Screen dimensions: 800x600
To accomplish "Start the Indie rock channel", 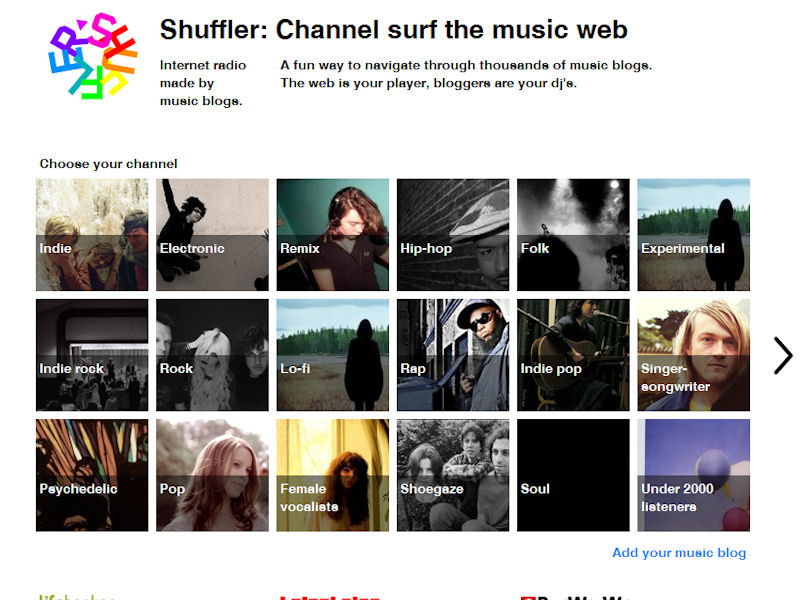I will click(x=92, y=355).
